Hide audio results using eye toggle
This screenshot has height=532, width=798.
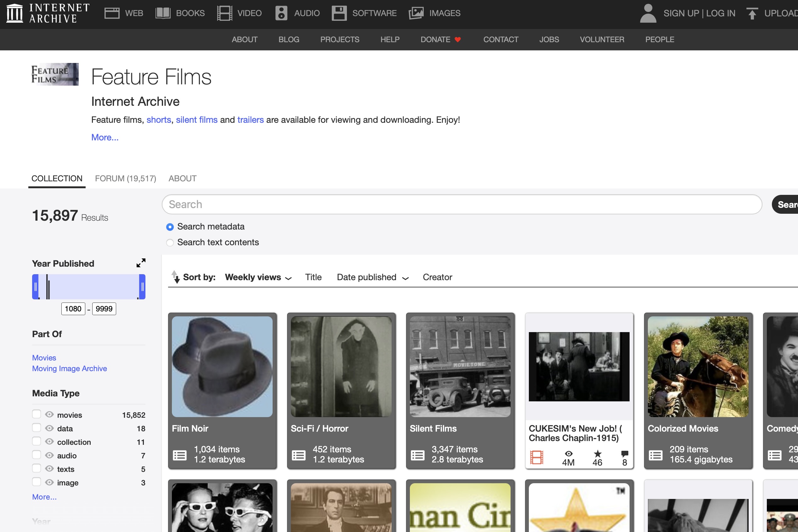[49, 455]
